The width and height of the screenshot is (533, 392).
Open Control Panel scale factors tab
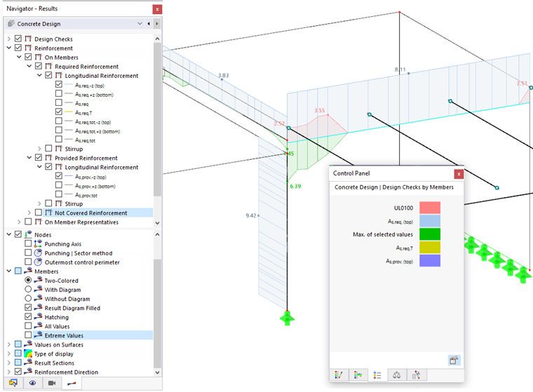tap(397, 375)
